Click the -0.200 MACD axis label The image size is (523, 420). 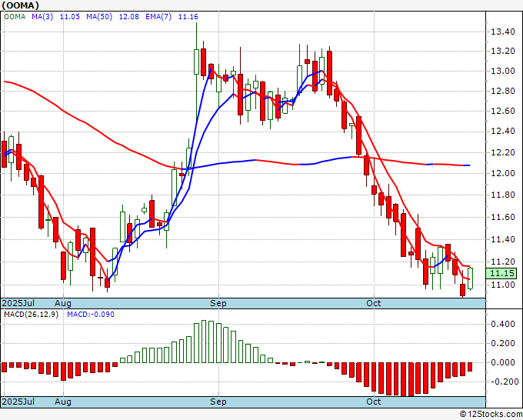(503, 382)
